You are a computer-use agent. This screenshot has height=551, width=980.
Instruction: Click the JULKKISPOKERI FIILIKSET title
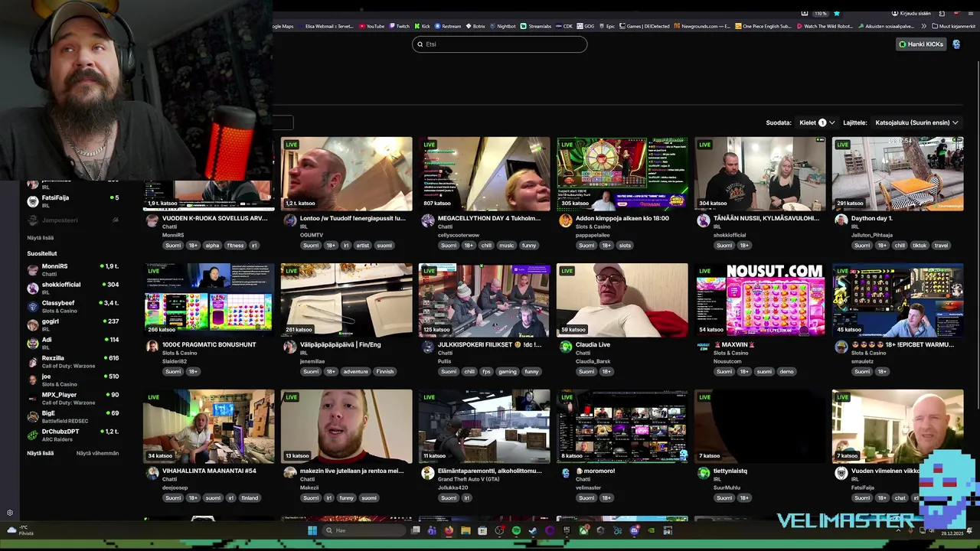489,345
